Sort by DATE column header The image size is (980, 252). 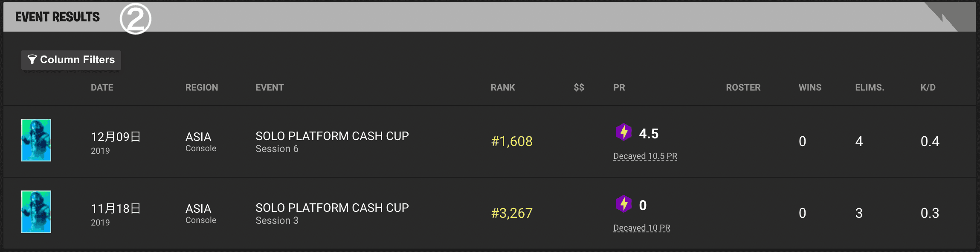tap(102, 88)
